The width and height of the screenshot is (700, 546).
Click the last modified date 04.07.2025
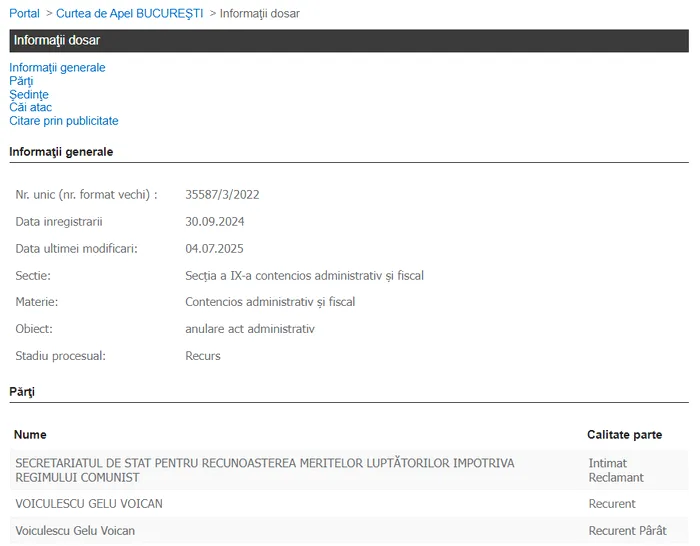click(x=214, y=248)
